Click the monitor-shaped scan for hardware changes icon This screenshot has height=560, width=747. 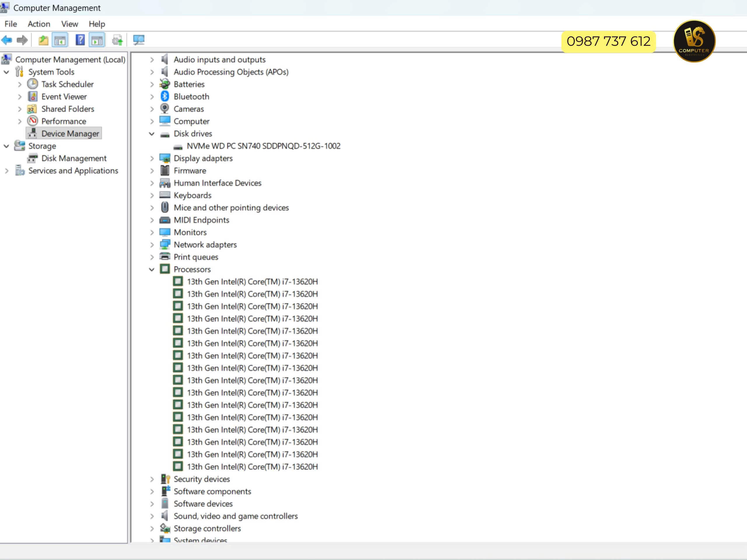click(x=139, y=40)
